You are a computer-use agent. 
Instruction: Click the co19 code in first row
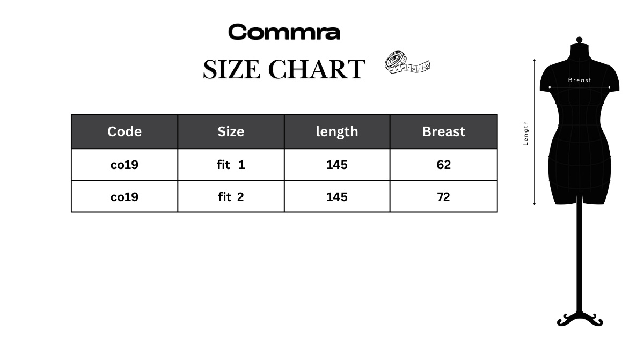pos(125,165)
